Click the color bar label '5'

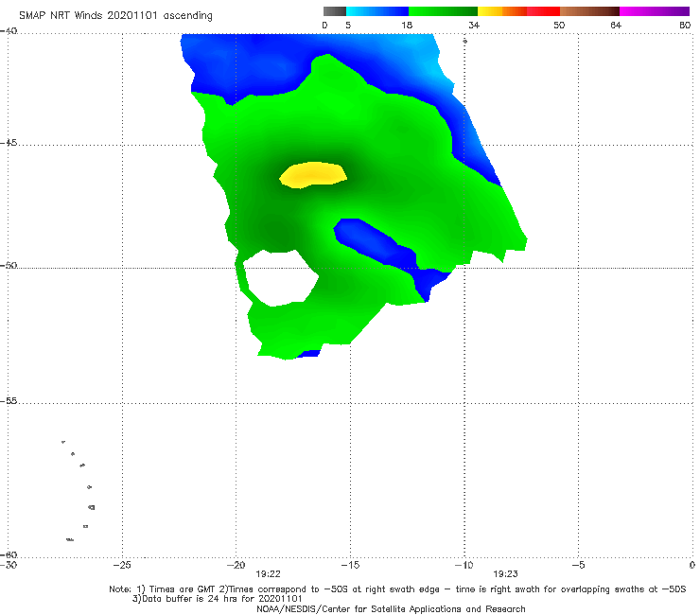click(x=348, y=25)
